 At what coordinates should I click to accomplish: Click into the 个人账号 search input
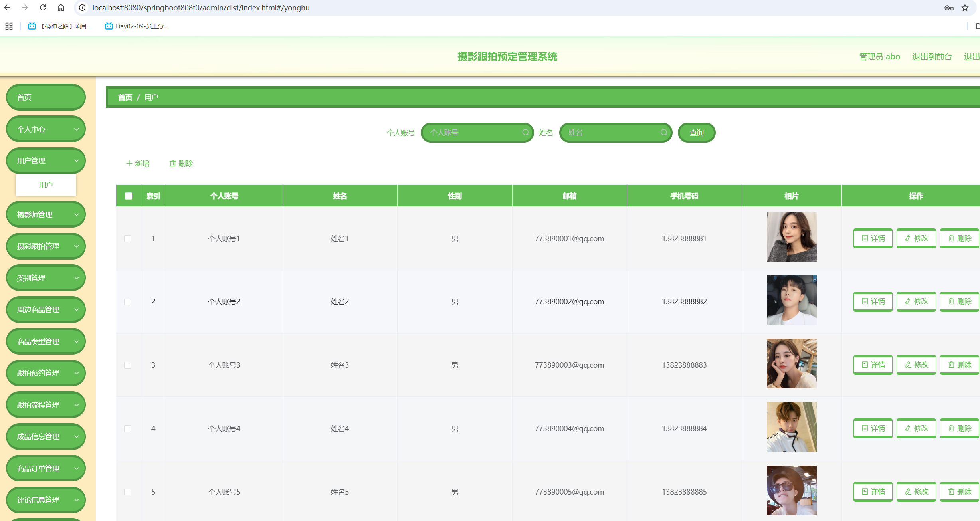tap(477, 133)
